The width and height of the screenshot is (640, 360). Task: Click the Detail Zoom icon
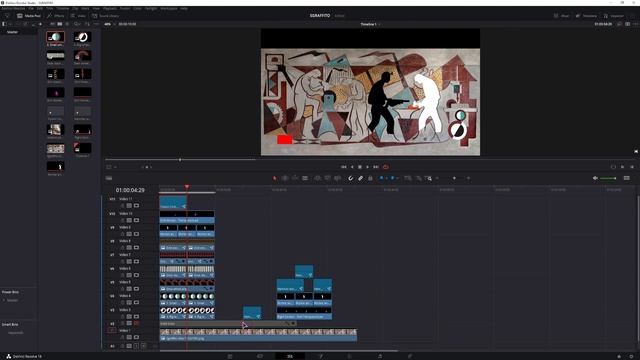coord(418,178)
